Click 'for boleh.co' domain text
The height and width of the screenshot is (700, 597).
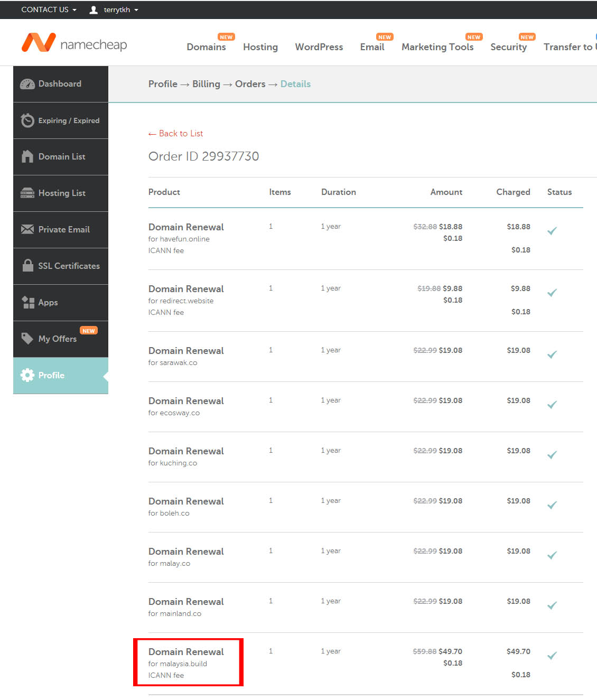tap(169, 514)
